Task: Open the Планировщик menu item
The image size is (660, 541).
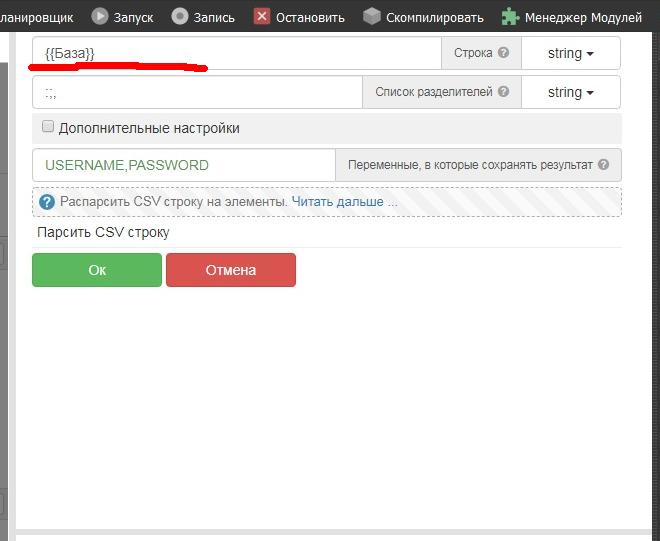Action: pos(36,16)
